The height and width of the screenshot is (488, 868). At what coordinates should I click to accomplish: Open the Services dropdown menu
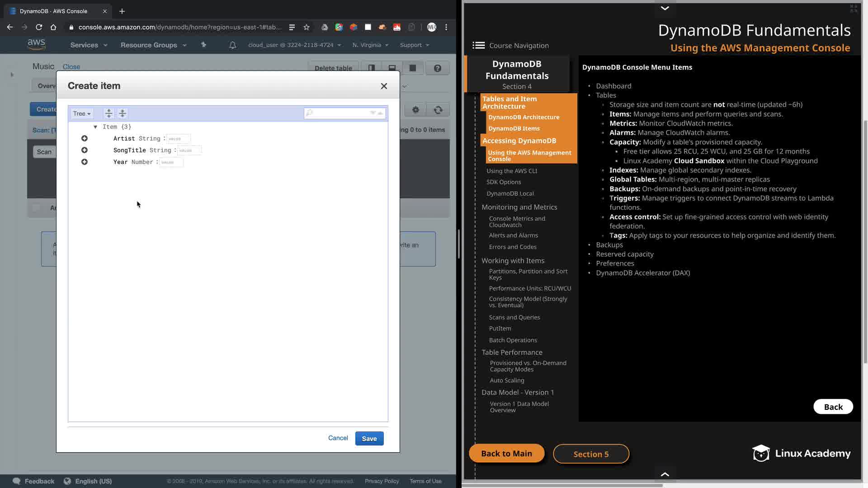click(x=89, y=45)
